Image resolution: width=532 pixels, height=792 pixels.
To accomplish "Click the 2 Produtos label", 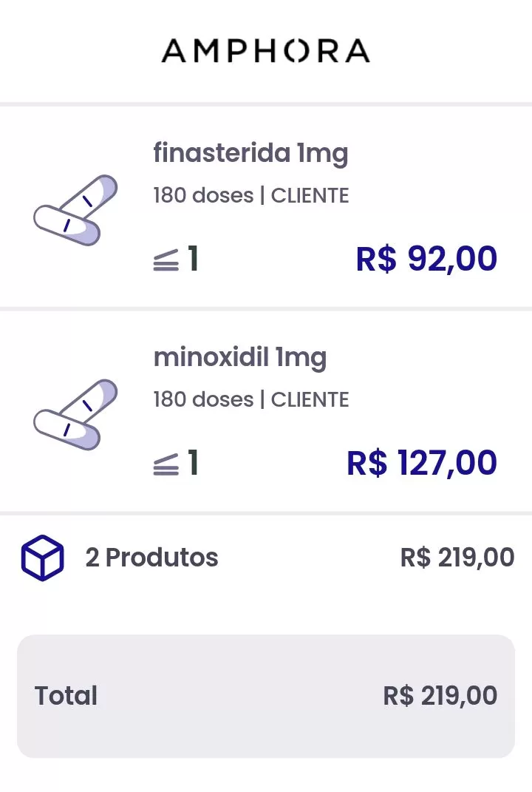I will click(151, 558).
